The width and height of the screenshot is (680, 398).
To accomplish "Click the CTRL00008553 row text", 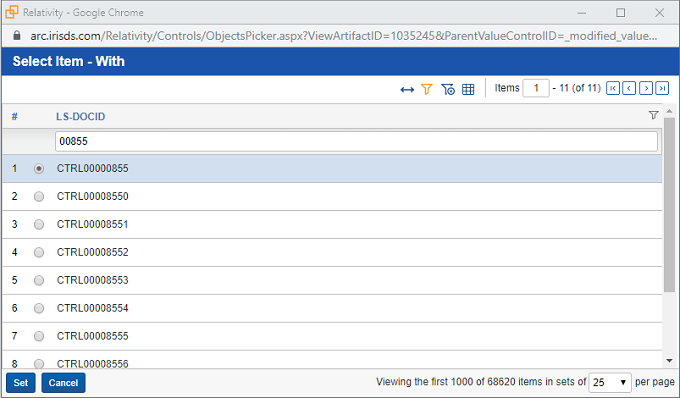I will [92, 280].
